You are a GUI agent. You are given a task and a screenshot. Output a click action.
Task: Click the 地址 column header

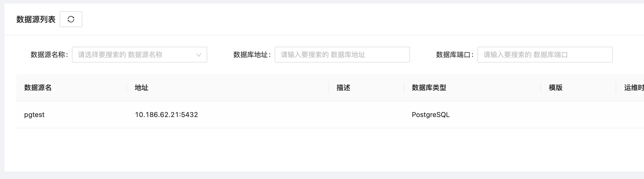pyautogui.click(x=141, y=88)
